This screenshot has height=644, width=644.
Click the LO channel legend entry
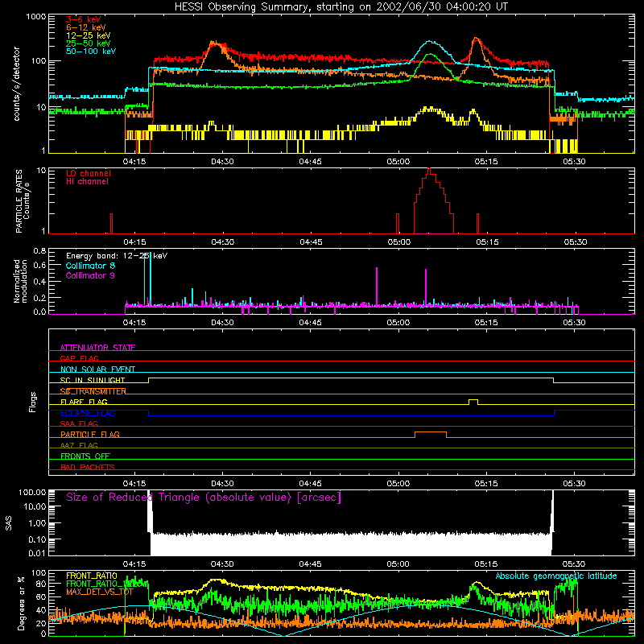88,173
